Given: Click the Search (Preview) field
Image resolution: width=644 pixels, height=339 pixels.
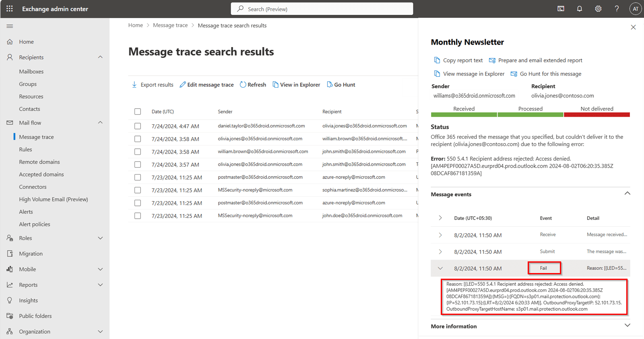Looking at the screenshot, I should (322, 9).
